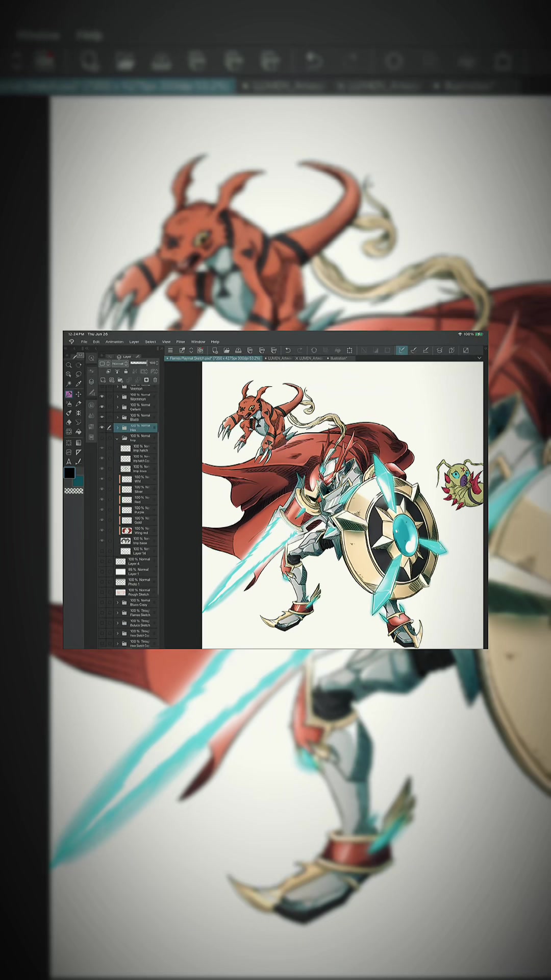The width and height of the screenshot is (551, 980).
Task: Show the Layer 4 layer
Action: pos(102,561)
